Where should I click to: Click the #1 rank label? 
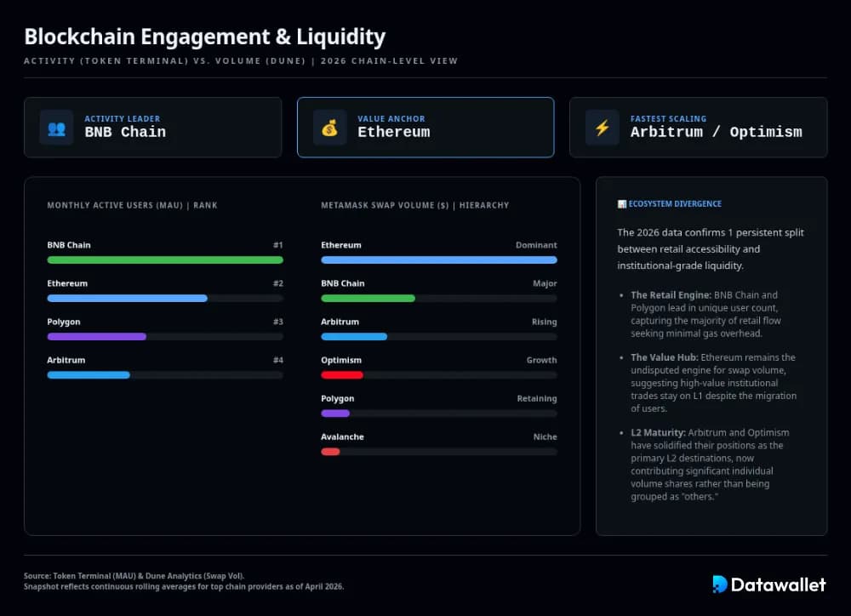pos(278,245)
